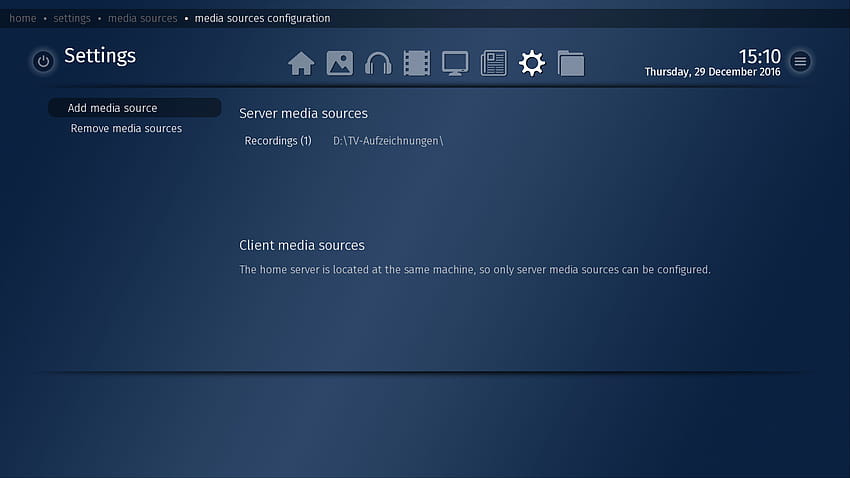Go to settings in breadcrumb

pos(72,18)
